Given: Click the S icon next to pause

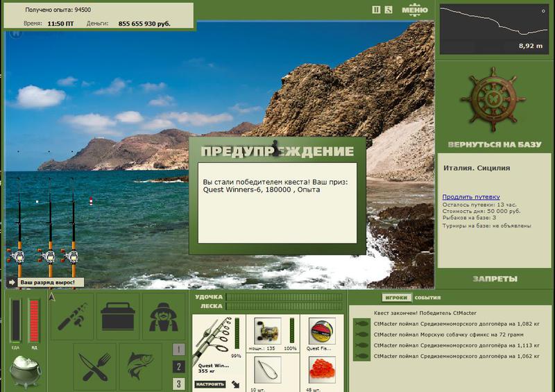Looking at the screenshot, I should [x=388, y=10].
